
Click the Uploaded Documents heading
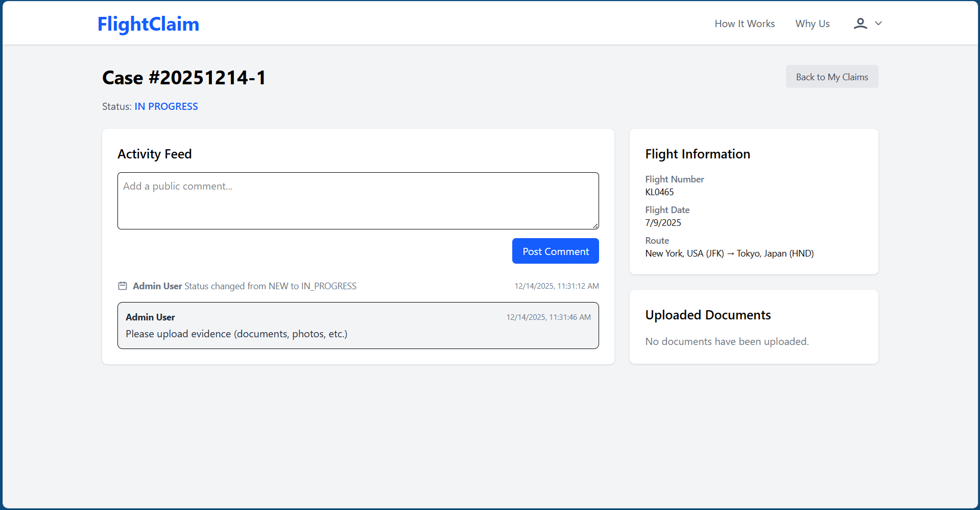(708, 315)
